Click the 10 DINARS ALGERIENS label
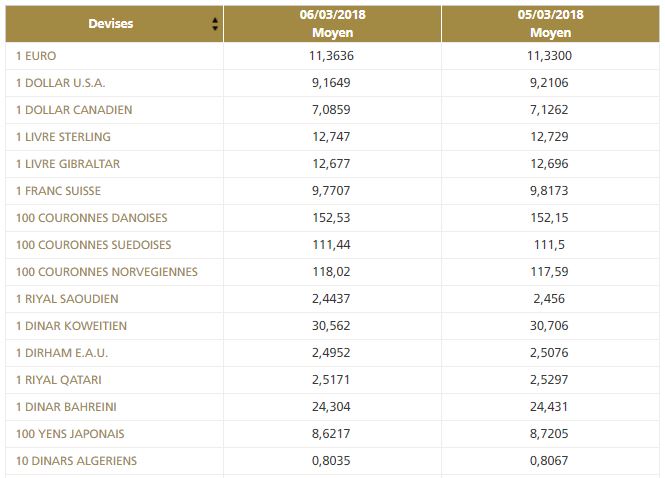665x478 pixels. point(76,461)
